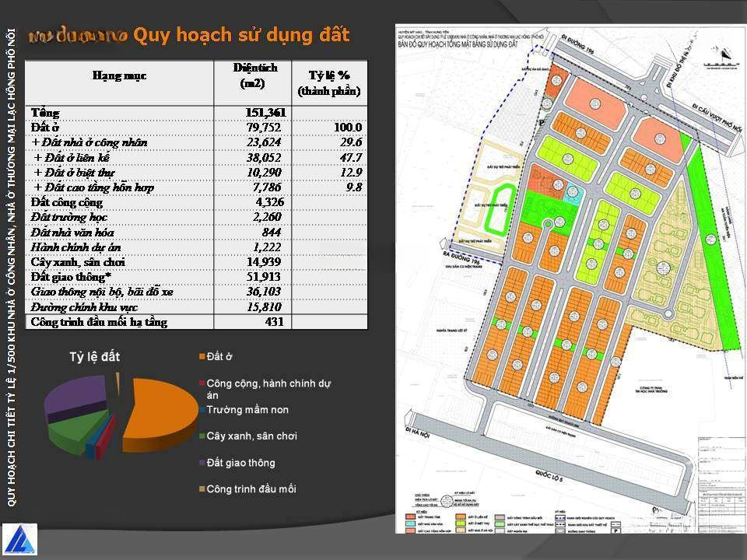Click the 'Tỷ lệ đất' chart title
This screenshot has width=747, height=560.
[x=95, y=356]
